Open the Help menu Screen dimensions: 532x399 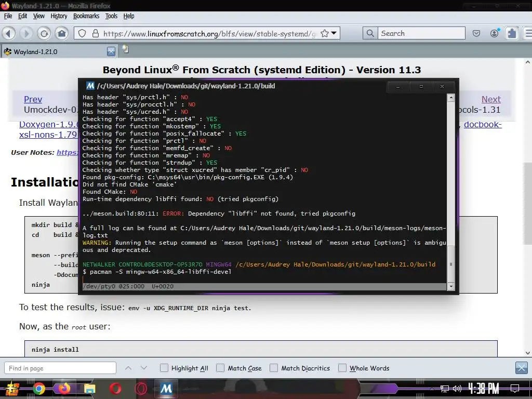click(129, 16)
